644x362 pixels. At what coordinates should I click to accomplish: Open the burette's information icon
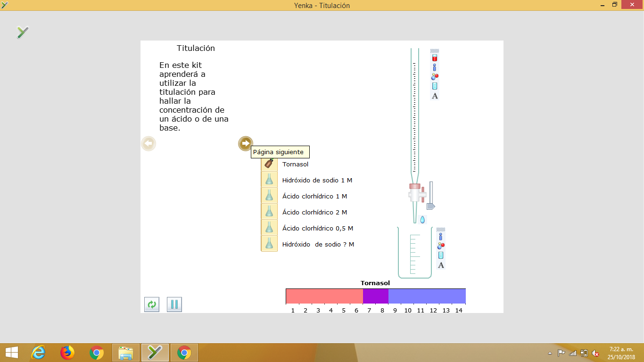tap(435, 67)
